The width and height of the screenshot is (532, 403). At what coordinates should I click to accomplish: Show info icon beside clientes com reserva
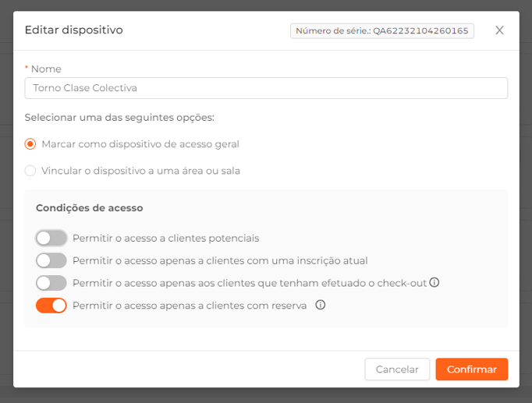321,305
